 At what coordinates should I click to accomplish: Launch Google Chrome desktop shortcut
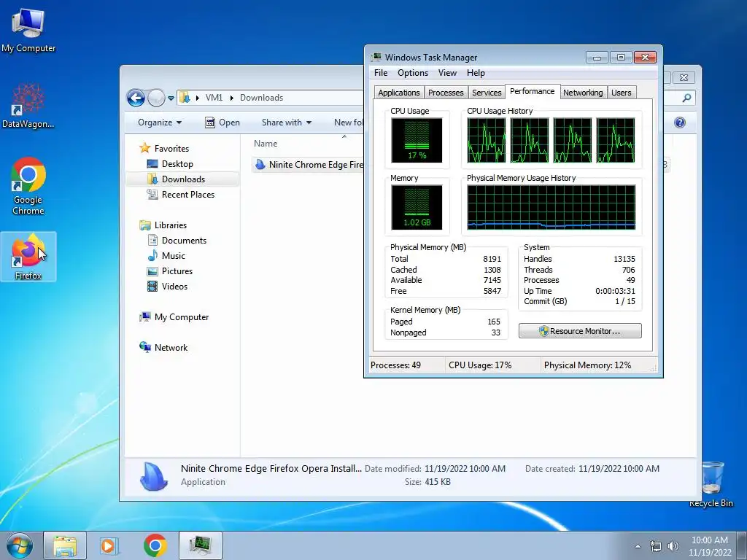(28, 186)
